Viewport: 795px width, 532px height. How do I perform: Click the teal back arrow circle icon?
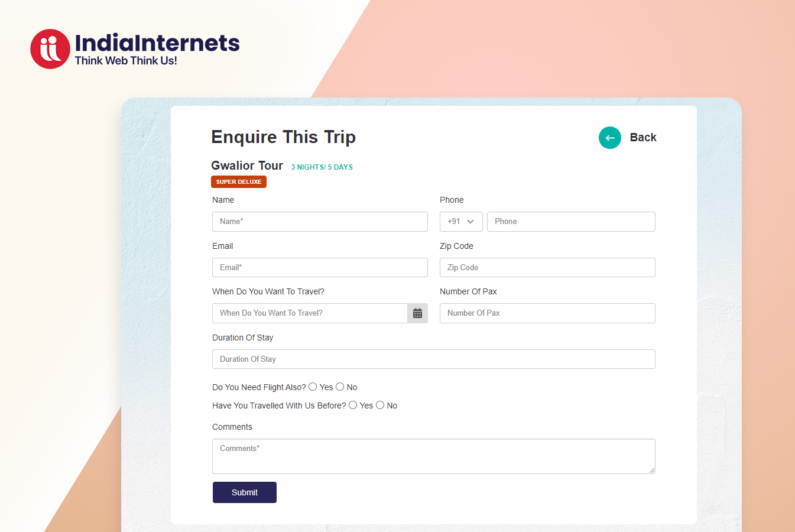point(610,138)
